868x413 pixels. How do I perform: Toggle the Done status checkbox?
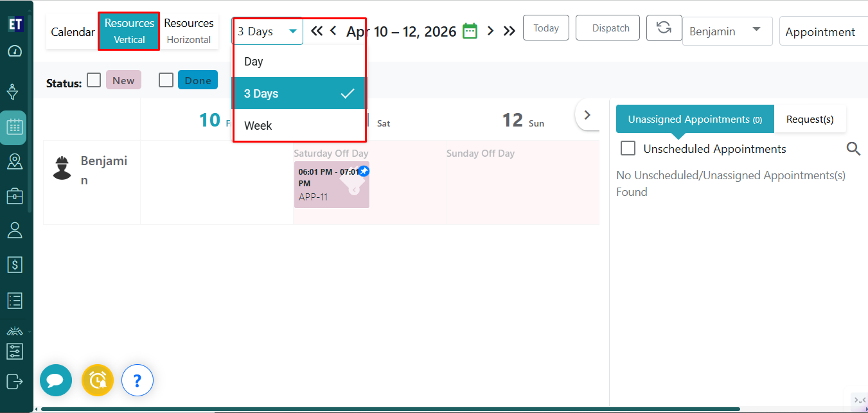tap(166, 80)
